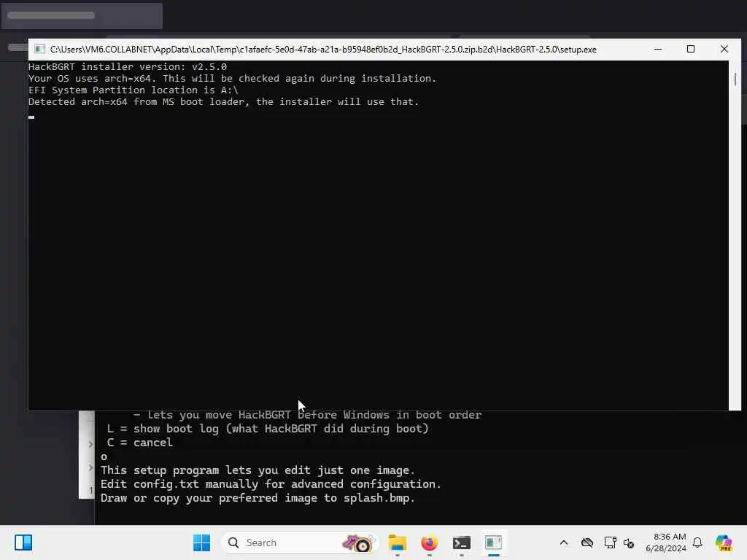Launch Firefox from the taskbar
This screenshot has width=747, height=560.
tap(429, 542)
